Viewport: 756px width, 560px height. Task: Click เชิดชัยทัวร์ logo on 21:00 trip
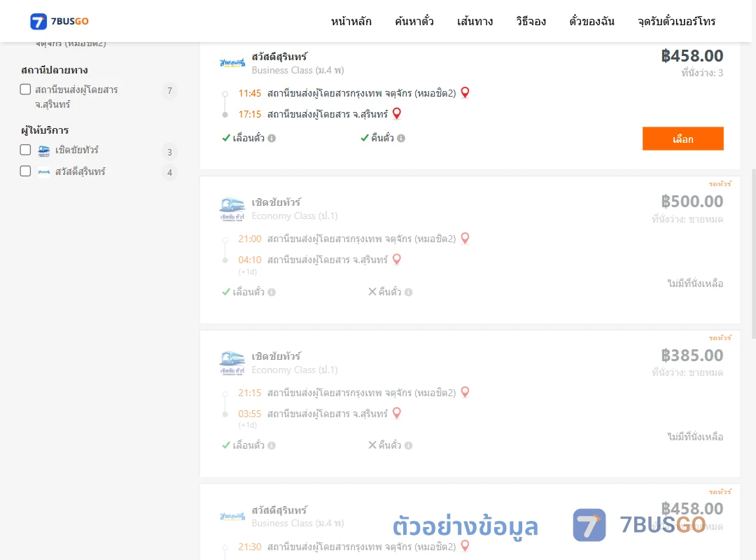point(232,209)
